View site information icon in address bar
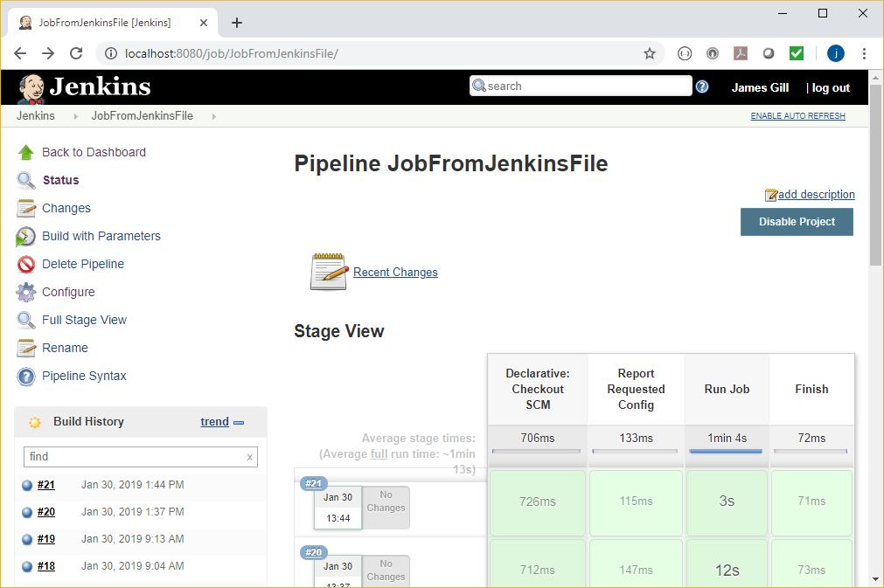 tap(111, 53)
